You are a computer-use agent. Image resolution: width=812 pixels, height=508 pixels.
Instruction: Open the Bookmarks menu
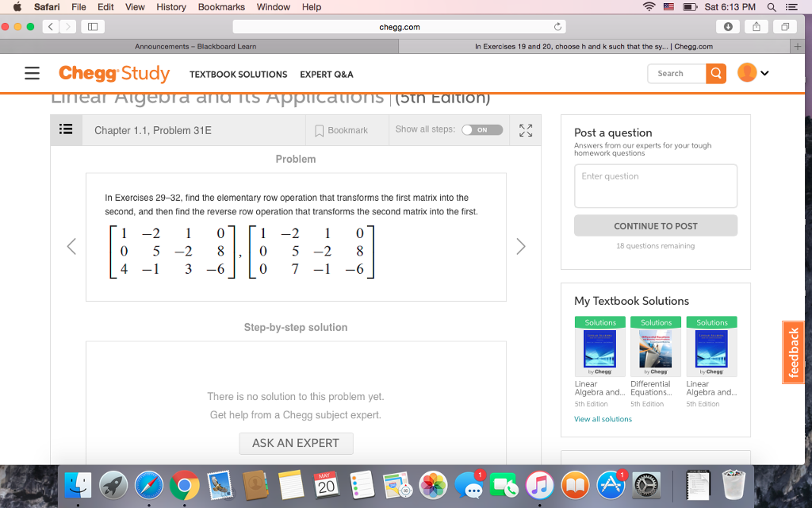pos(221,6)
